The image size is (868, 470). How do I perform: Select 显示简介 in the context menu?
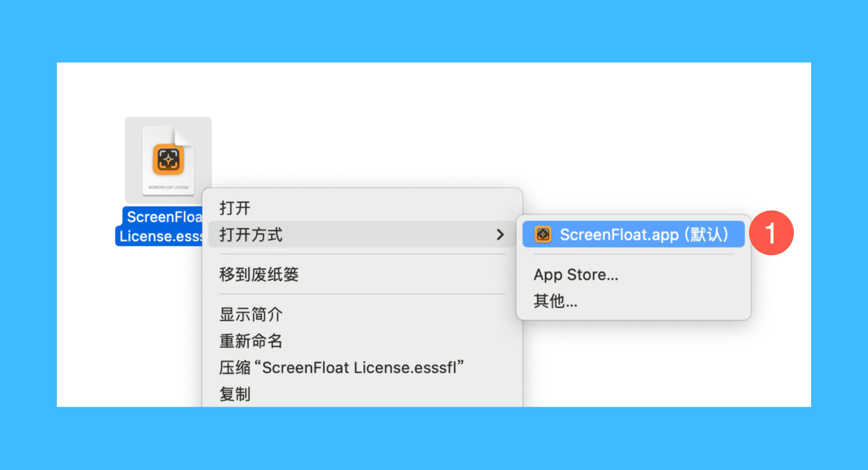tap(362, 314)
